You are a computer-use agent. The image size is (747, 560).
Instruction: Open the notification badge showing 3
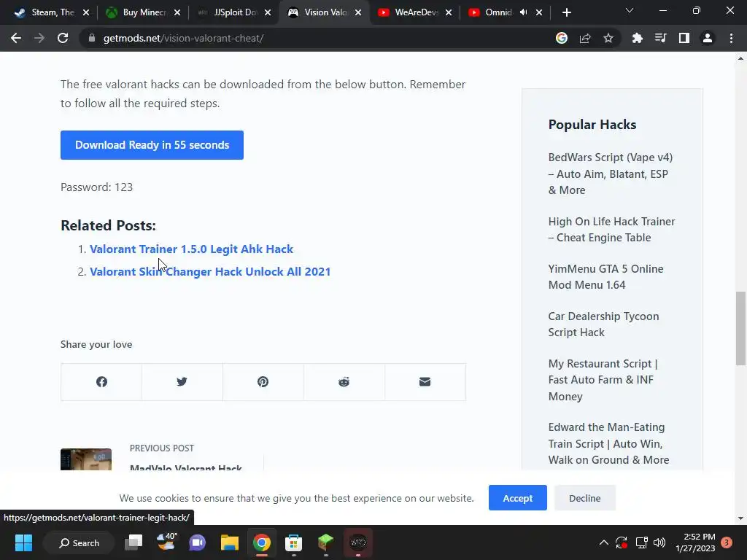coord(727,542)
